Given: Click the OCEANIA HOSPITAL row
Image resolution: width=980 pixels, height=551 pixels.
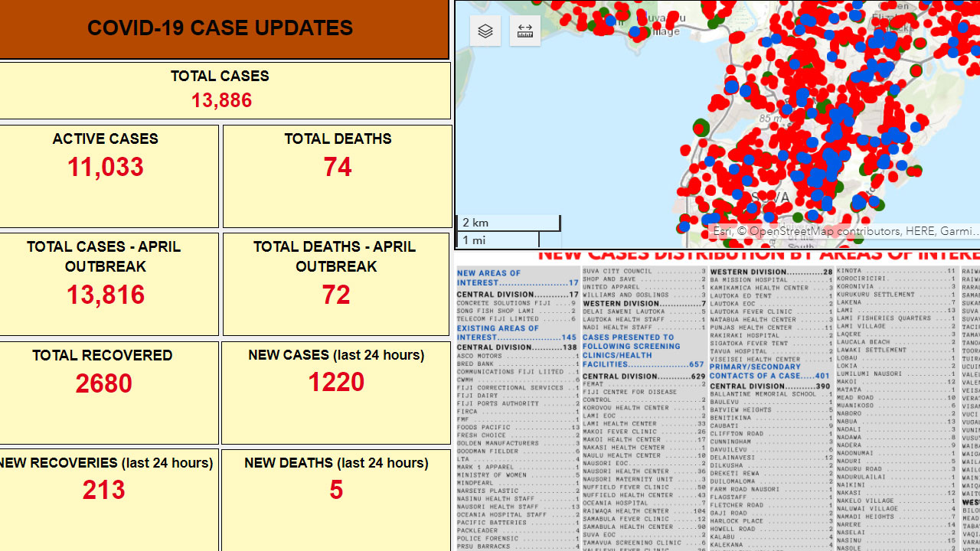Looking at the screenshot, I should click(644, 503).
